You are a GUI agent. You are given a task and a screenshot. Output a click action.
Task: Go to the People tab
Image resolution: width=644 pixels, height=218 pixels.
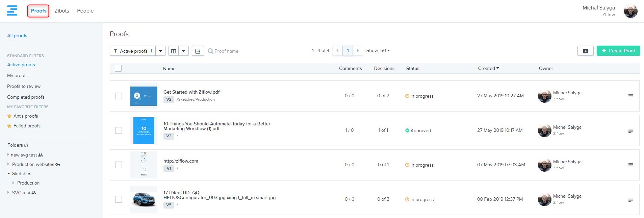tap(85, 11)
